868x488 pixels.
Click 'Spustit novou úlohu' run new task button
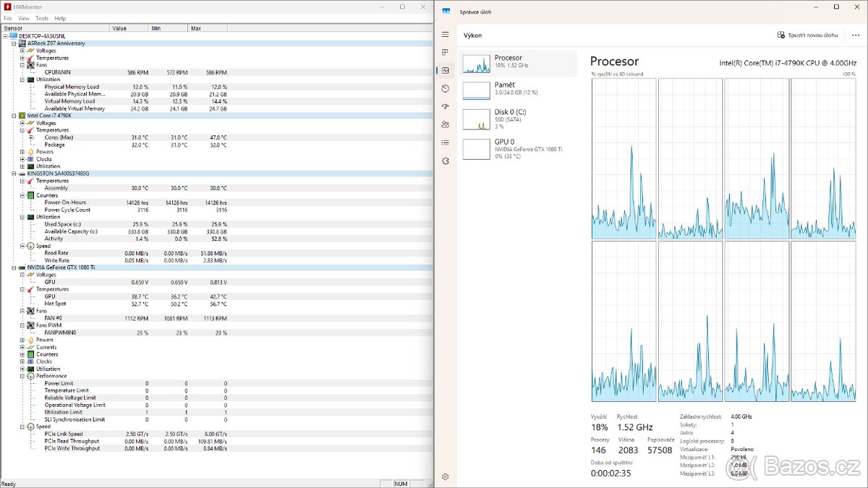[807, 35]
